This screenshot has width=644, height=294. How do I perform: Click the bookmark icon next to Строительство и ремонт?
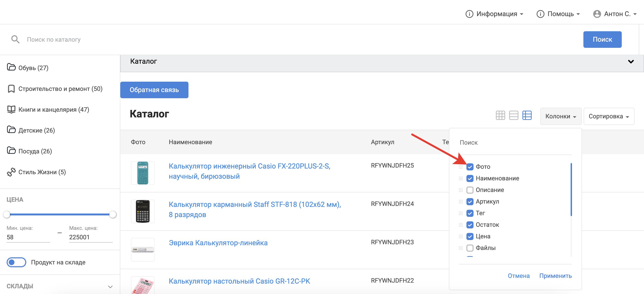[x=11, y=89]
